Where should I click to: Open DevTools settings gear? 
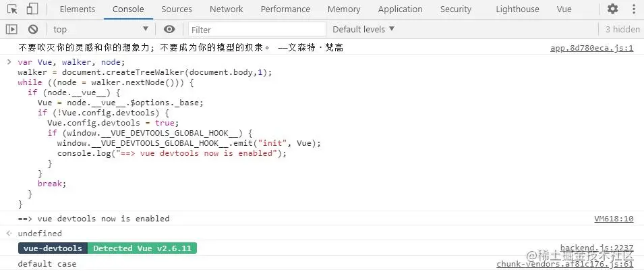pos(612,9)
